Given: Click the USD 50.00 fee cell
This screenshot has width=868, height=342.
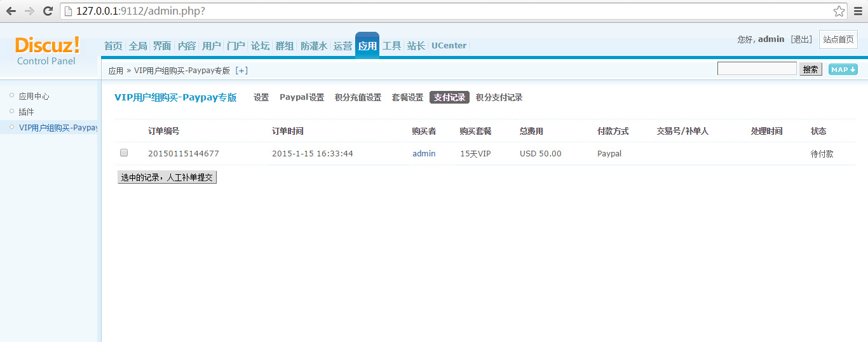Looking at the screenshot, I should tap(541, 154).
